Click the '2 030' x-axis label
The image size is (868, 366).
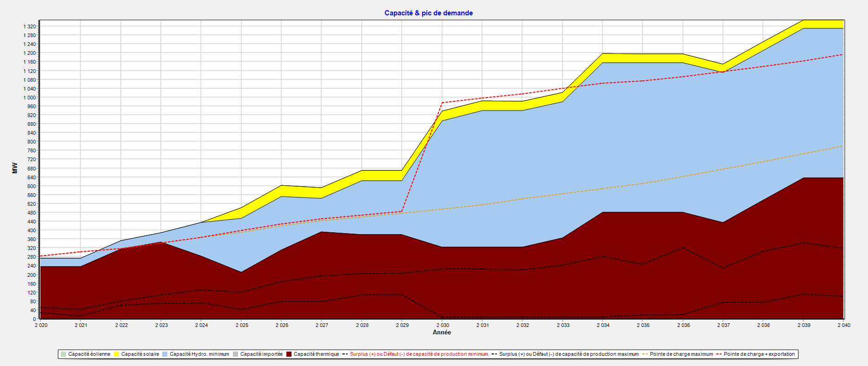pyautogui.click(x=443, y=325)
